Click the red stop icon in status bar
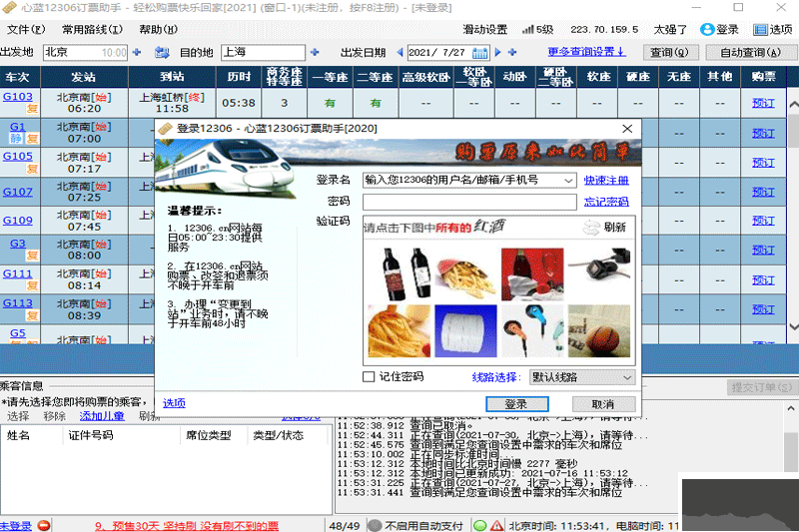This screenshot has height=532, width=799. (494, 525)
